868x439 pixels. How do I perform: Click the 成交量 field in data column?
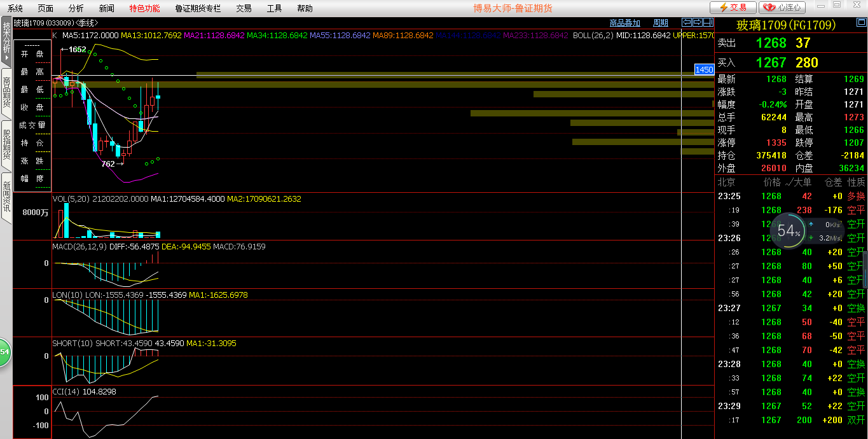32,125
